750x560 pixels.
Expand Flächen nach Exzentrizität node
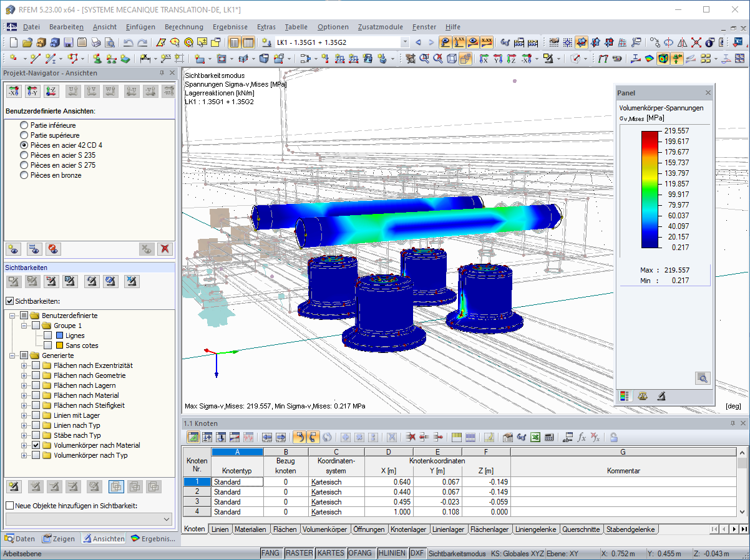tap(24, 365)
